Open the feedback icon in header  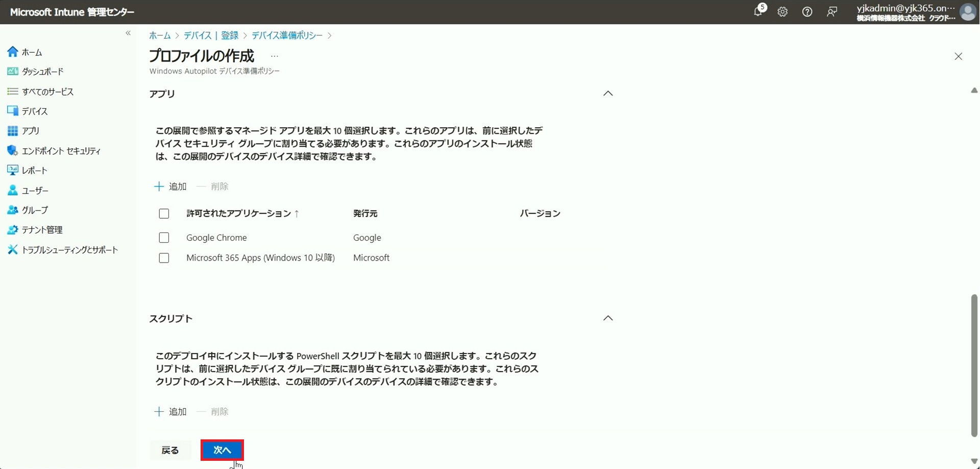[832, 12]
